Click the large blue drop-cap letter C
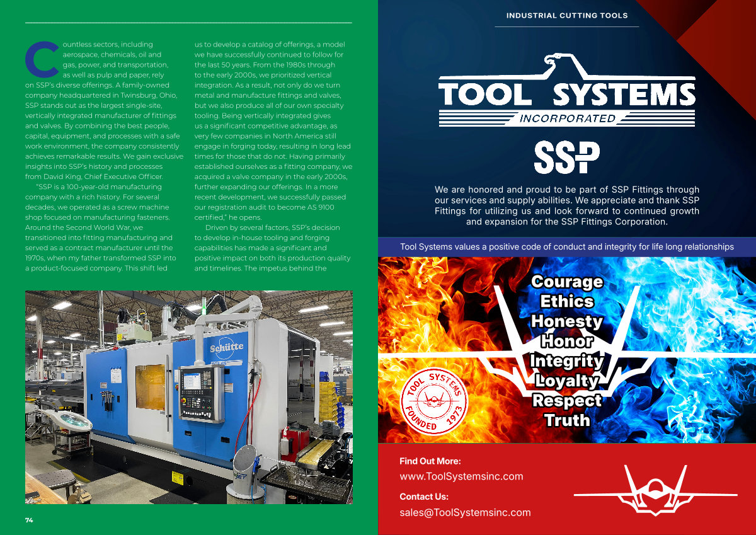 pyautogui.click(x=42, y=57)
